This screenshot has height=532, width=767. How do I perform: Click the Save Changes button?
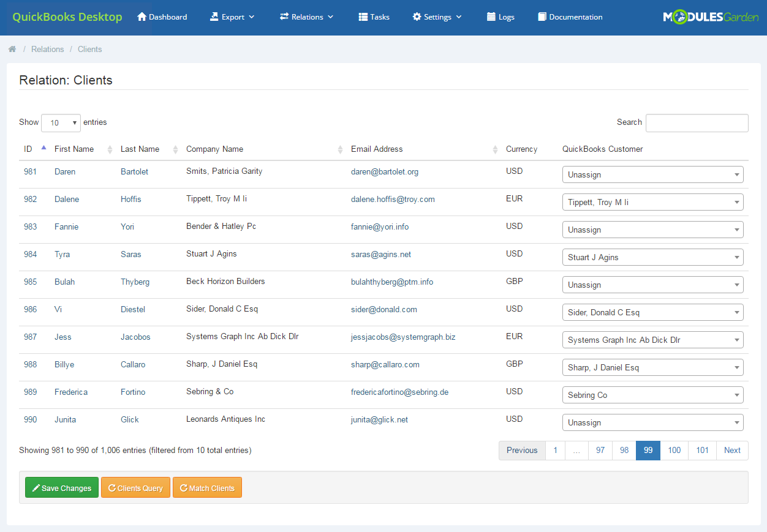click(x=61, y=487)
